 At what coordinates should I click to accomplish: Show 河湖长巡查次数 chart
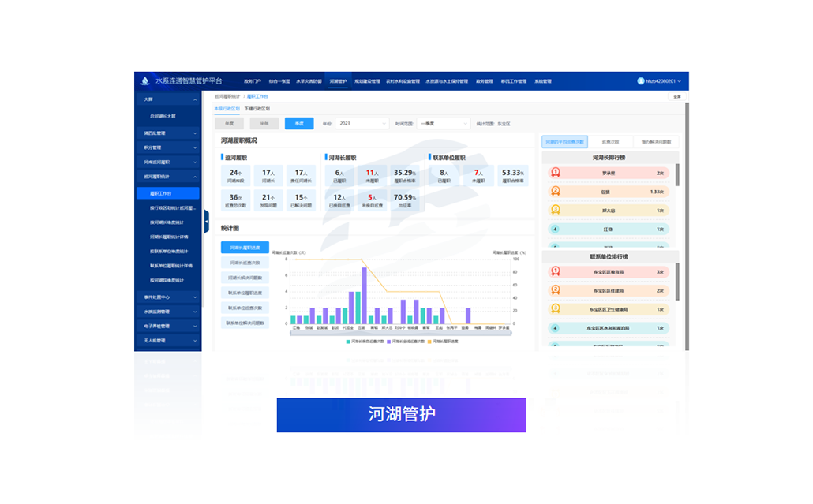point(245,263)
